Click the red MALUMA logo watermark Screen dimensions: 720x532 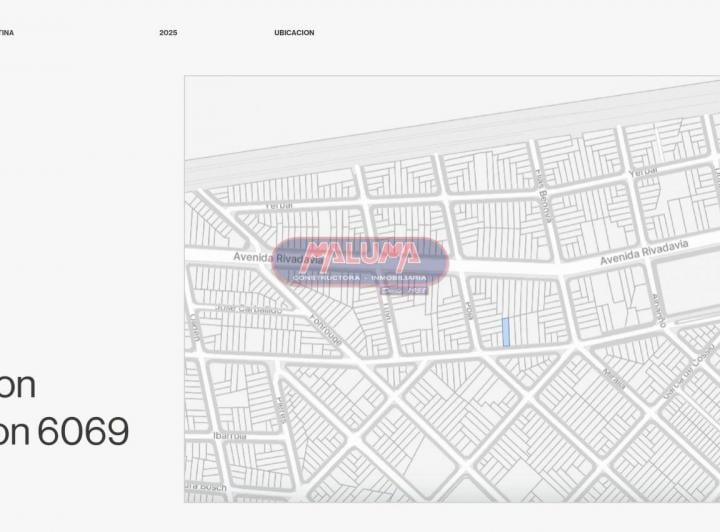click(x=360, y=261)
